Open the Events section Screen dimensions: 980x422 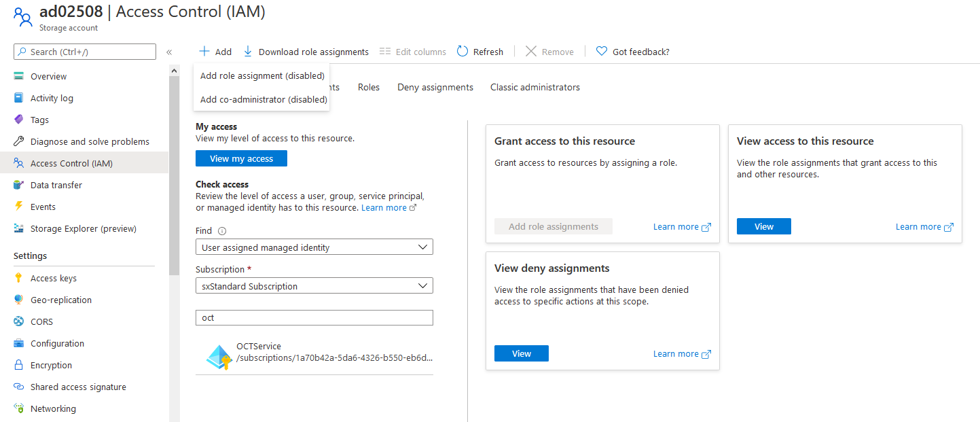[43, 206]
